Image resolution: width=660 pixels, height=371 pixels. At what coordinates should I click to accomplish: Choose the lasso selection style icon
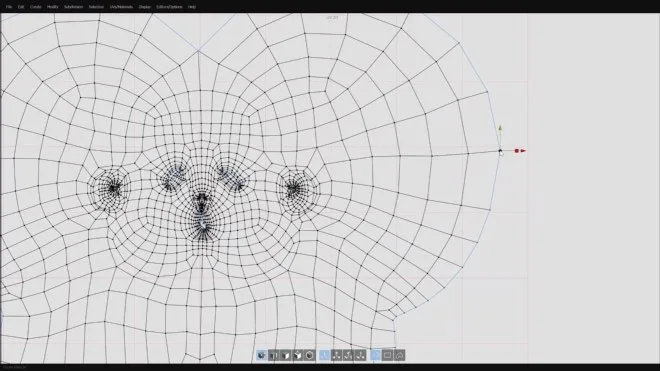[399, 355]
